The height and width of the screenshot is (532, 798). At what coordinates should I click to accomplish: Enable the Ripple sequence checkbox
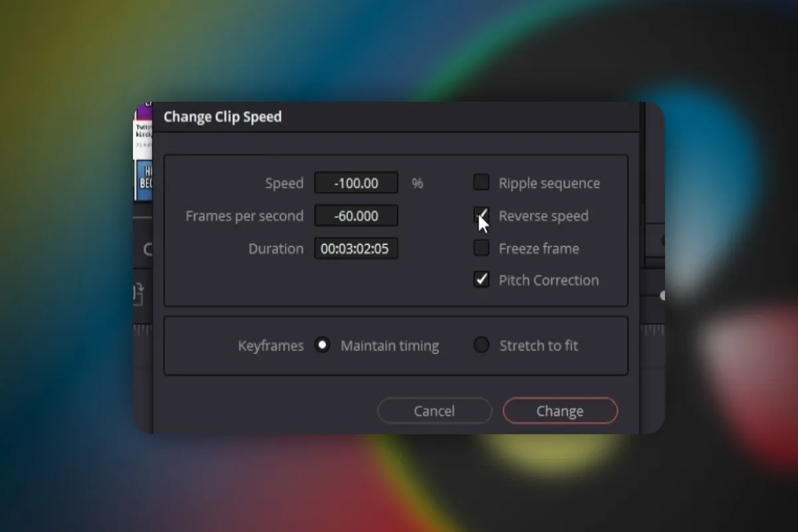pyautogui.click(x=481, y=182)
